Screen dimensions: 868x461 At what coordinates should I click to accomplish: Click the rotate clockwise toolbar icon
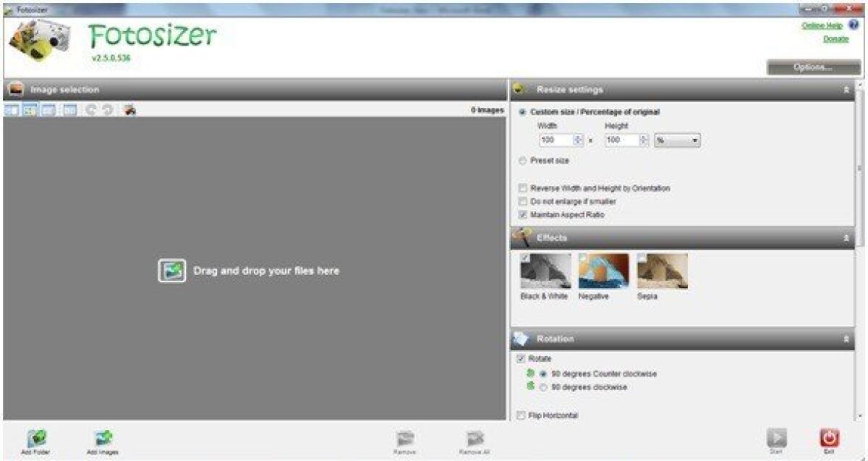tap(108, 112)
